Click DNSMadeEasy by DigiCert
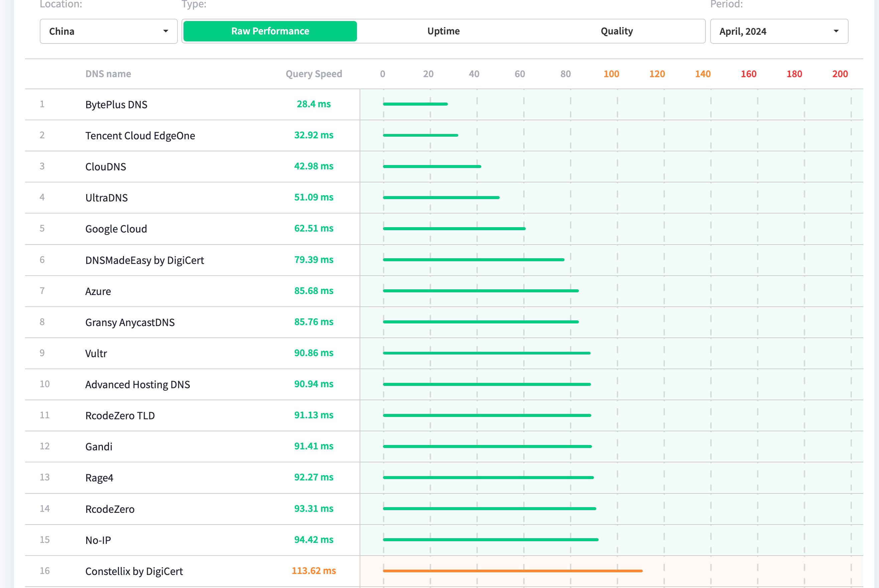This screenshot has height=588, width=879. (144, 260)
